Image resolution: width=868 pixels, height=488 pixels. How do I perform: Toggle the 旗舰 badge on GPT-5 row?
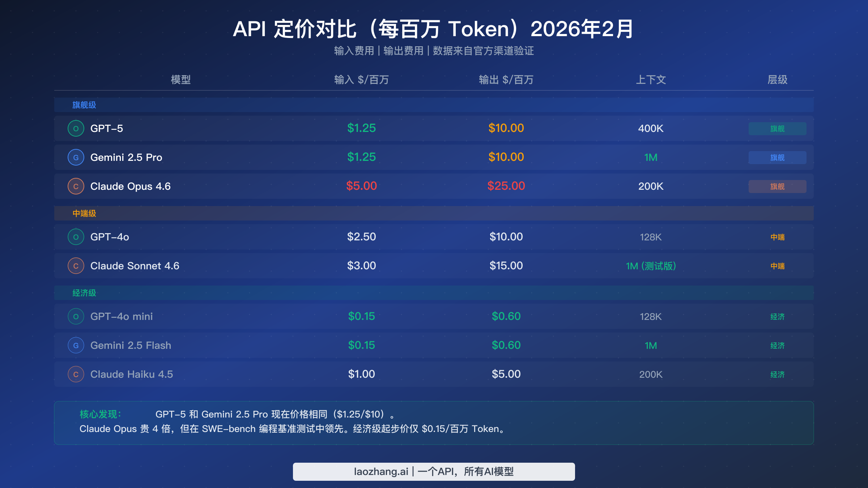pos(777,128)
